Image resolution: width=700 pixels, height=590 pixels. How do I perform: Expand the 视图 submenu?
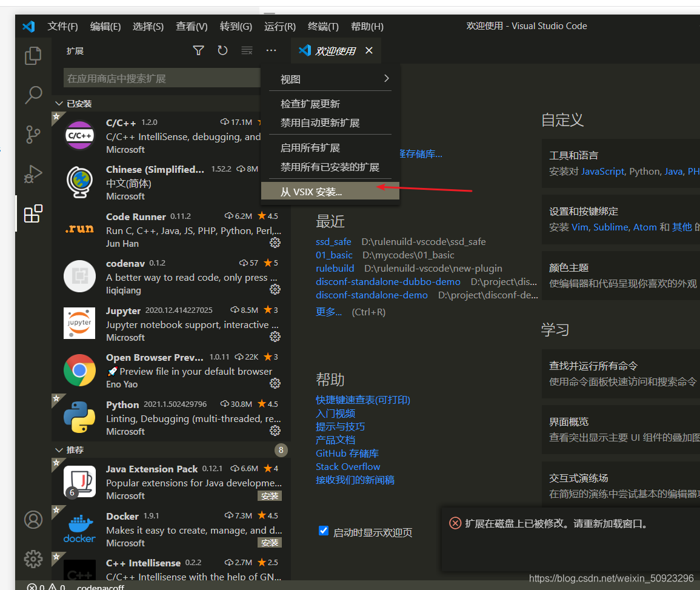click(330, 79)
